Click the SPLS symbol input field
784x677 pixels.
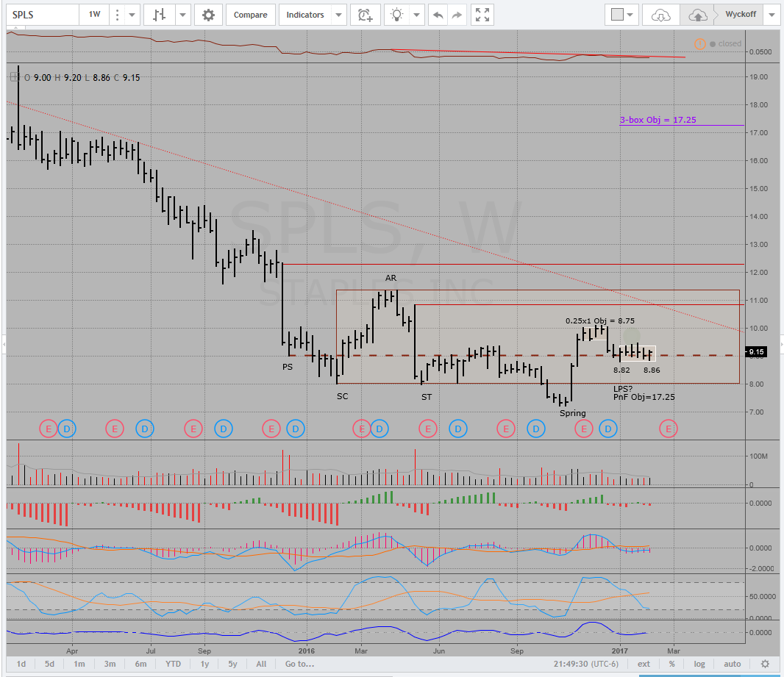coord(40,15)
